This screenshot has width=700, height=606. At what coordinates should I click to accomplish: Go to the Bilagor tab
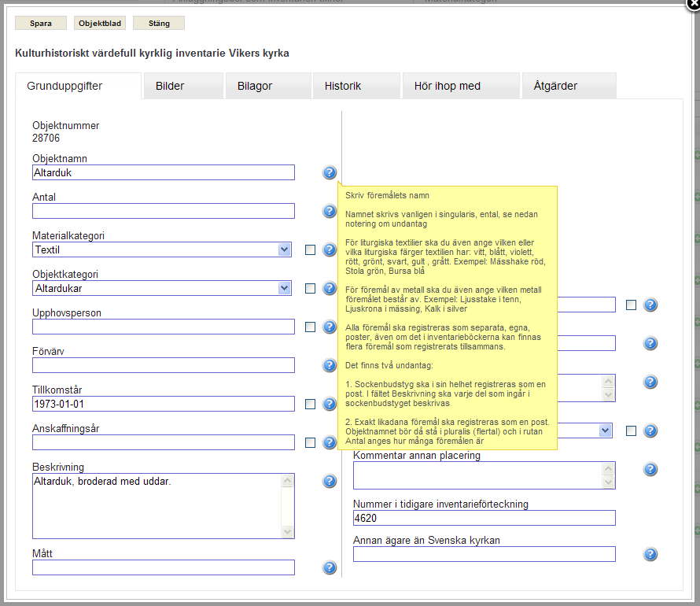tap(268, 86)
